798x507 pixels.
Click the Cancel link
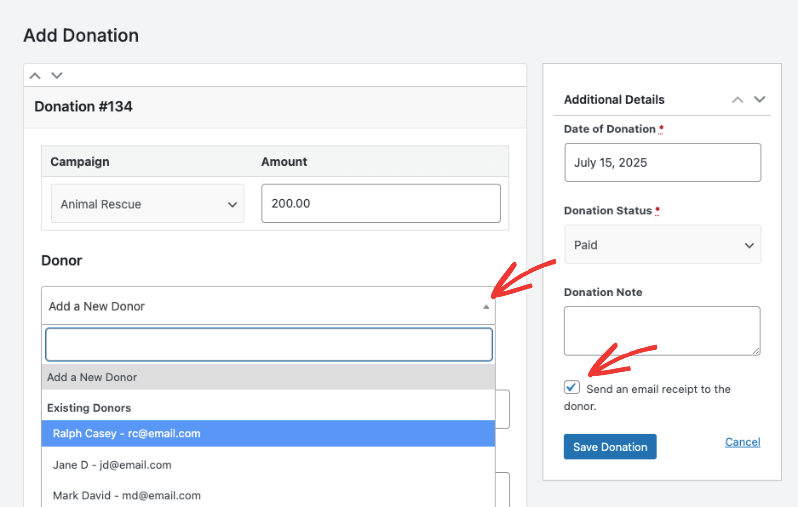743,442
